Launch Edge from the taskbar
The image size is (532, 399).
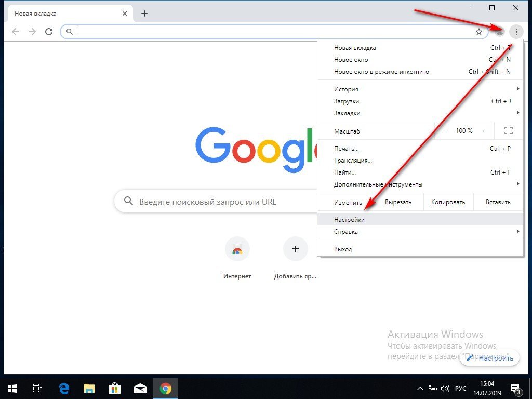point(64,389)
